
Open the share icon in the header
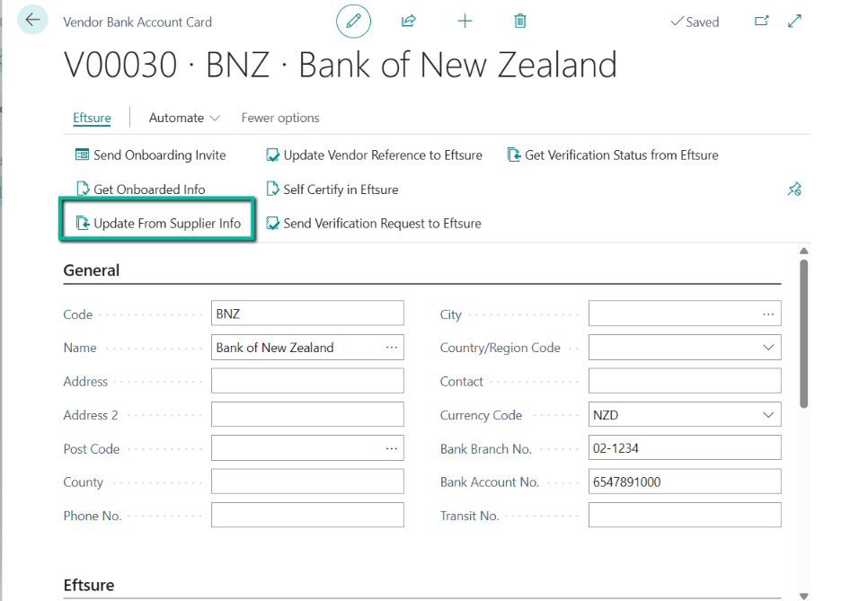point(409,21)
